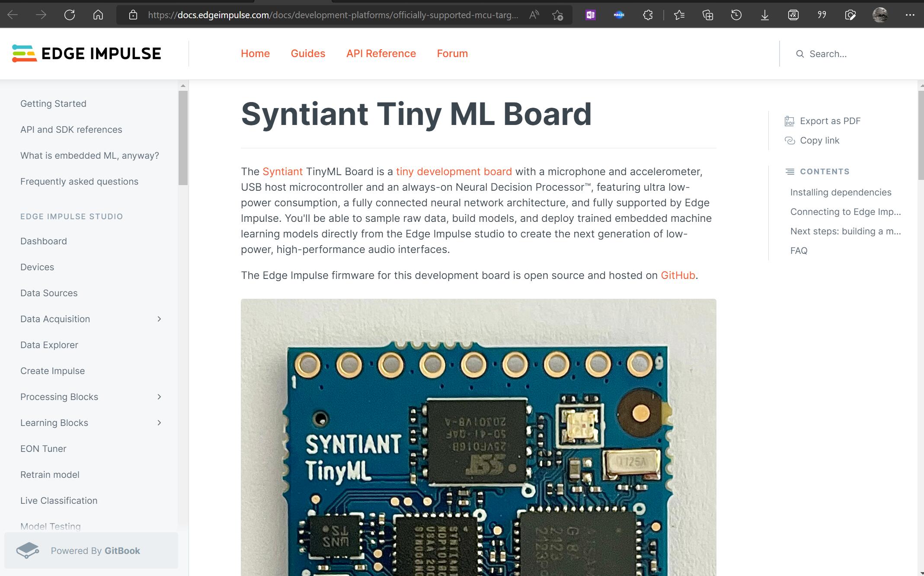Click the Copy link chain icon

790,141
